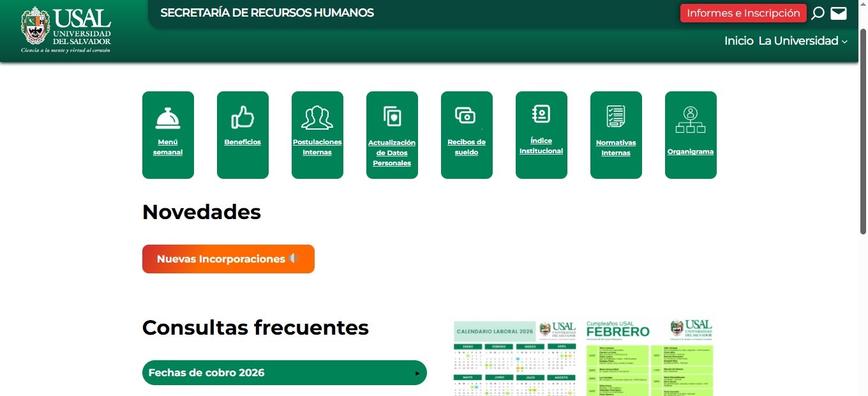Image resolution: width=868 pixels, height=396 pixels.
Task: Open the Índice Institucional contact book icon
Action: click(541, 114)
